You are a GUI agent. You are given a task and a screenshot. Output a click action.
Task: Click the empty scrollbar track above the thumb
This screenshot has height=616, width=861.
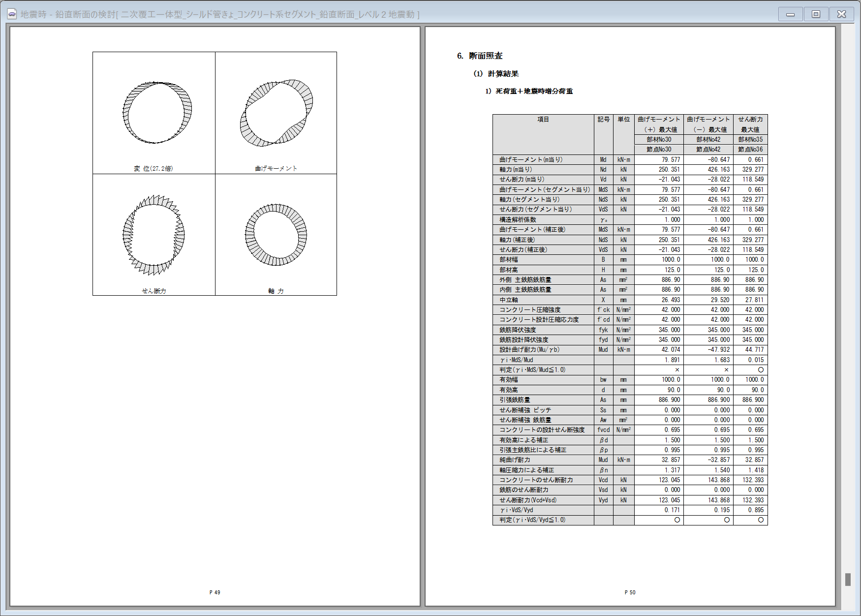(848, 295)
